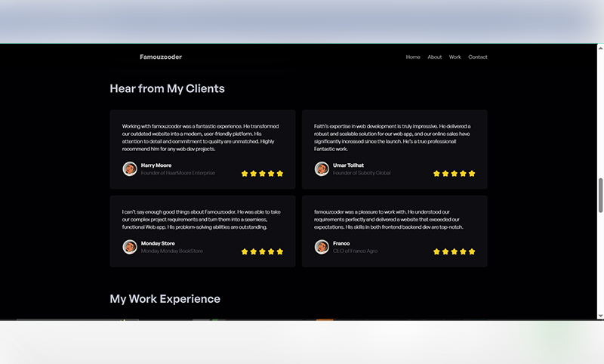Click Harry Moore's avatar picture
604x364 pixels.
pyautogui.click(x=130, y=168)
